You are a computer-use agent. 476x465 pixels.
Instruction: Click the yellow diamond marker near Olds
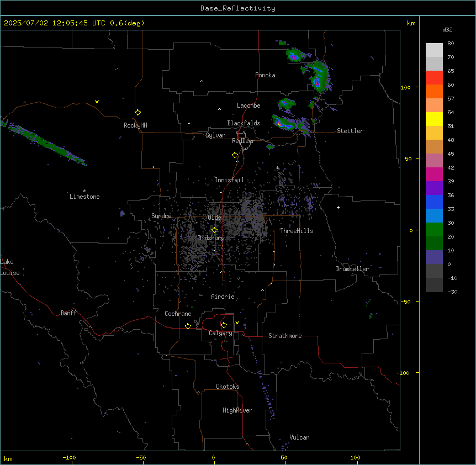(x=214, y=230)
